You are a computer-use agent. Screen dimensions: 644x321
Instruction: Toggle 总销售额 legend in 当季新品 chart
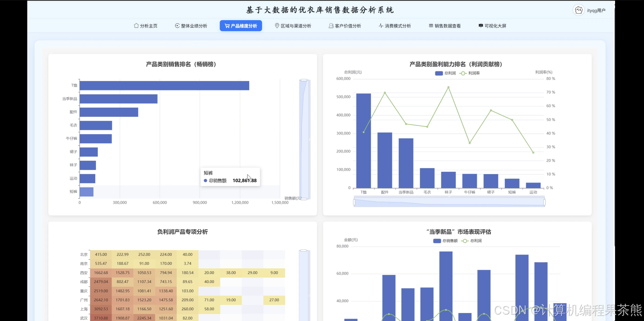coord(445,241)
